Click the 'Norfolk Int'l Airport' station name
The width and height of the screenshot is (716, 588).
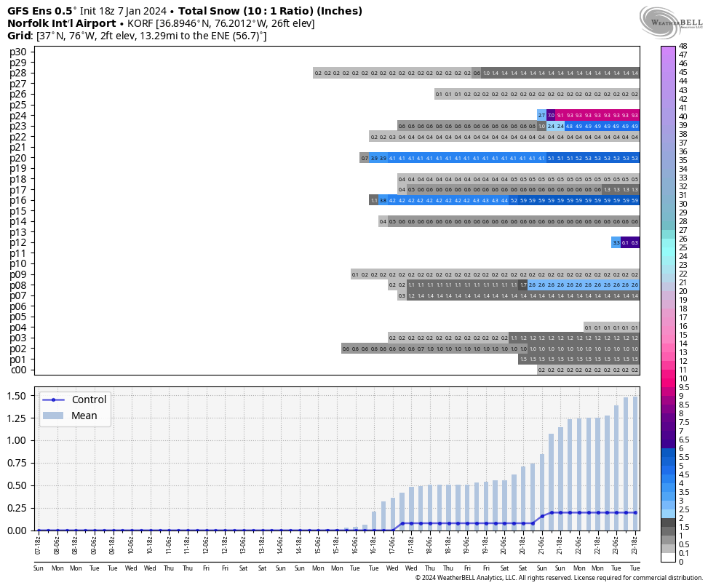(x=62, y=23)
